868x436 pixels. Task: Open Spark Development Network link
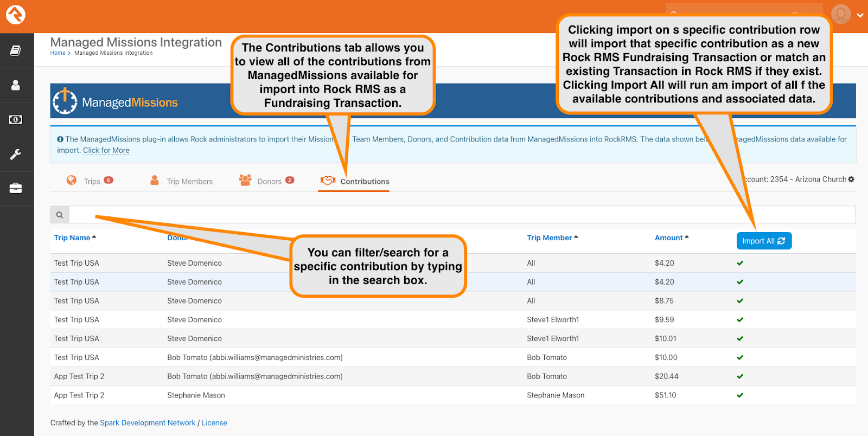click(148, 423)
